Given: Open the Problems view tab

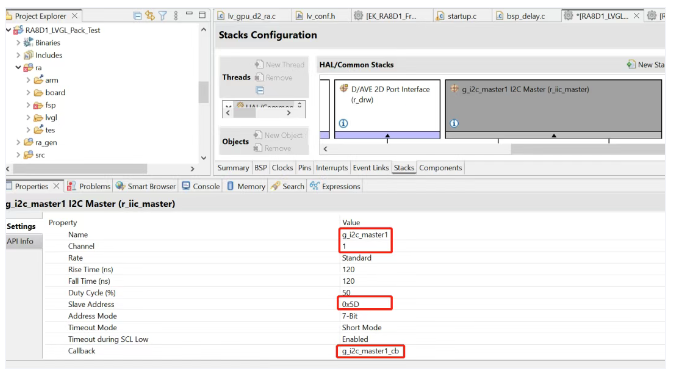Looking at the screenshot, I should (89, 186).
